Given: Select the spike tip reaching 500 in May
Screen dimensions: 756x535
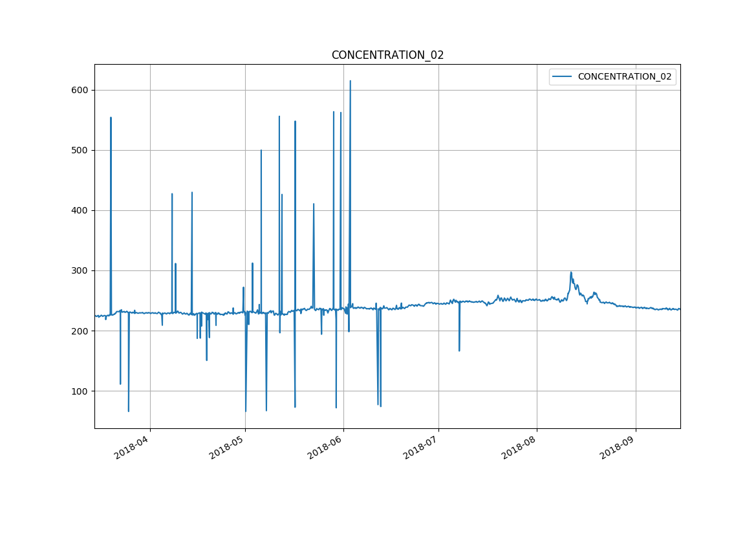Looking at the screenshot, I should pyautogui.click(x=261, y=150).
